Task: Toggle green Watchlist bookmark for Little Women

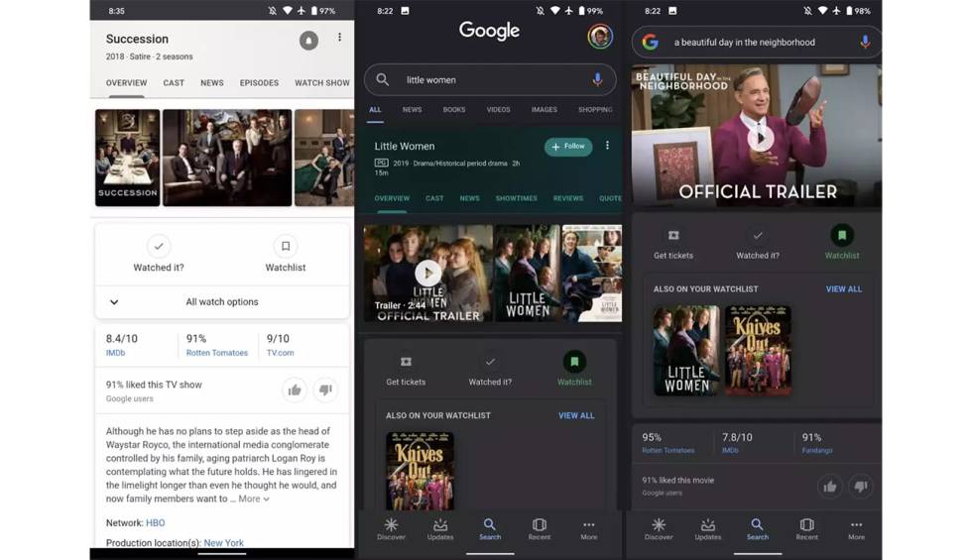Action: 574,362
